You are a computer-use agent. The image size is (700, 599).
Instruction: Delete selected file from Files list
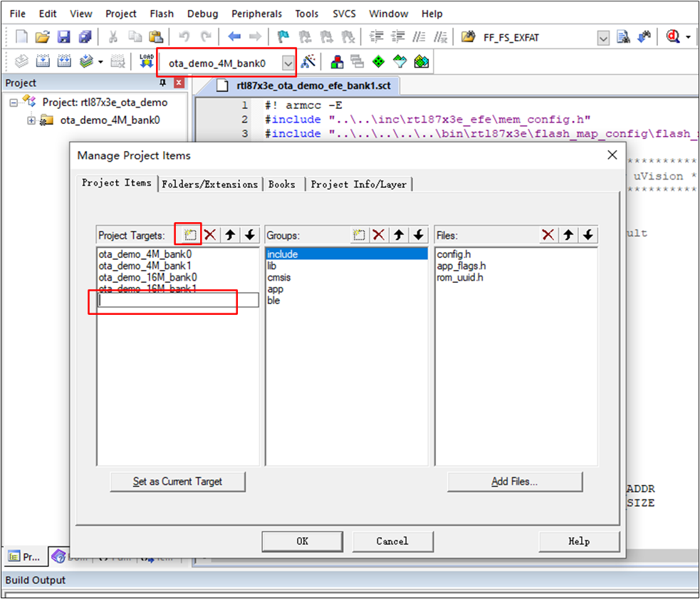click(x=548, y=235)
